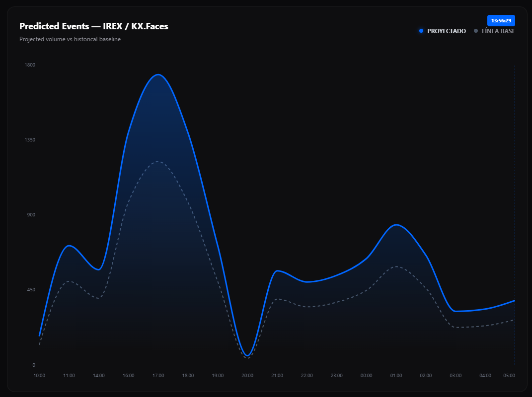Click the dashed baseline peak at 01:00
This screenshot has height=397, width=532.
point(396,266)
